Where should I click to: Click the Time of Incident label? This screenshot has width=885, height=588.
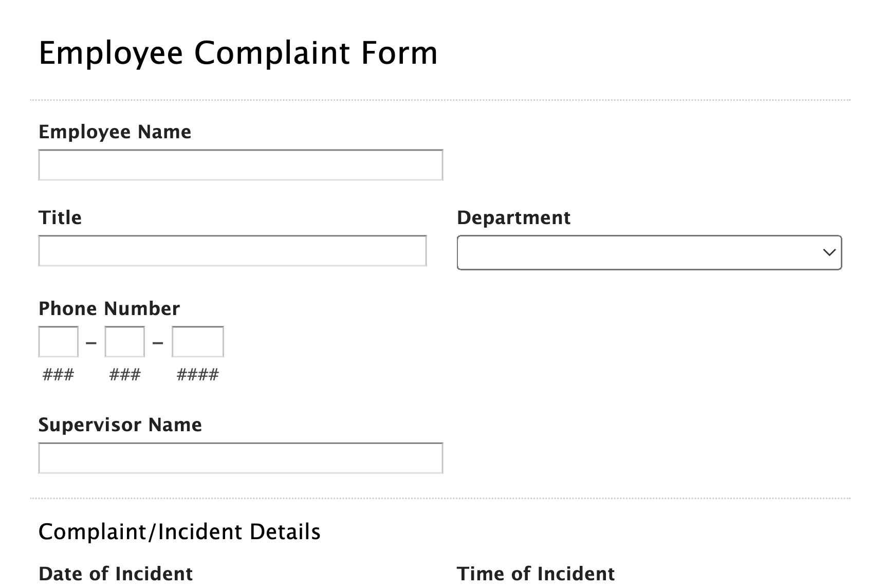tap(536, 574)
